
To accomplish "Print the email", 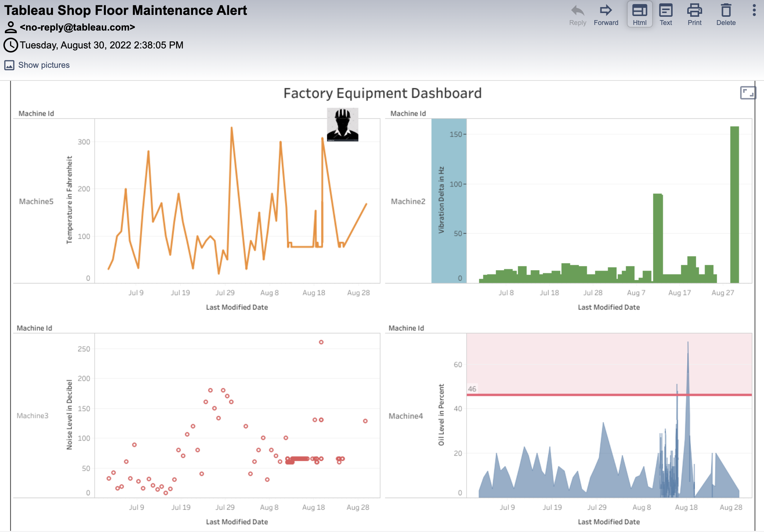I will [695, 16].
